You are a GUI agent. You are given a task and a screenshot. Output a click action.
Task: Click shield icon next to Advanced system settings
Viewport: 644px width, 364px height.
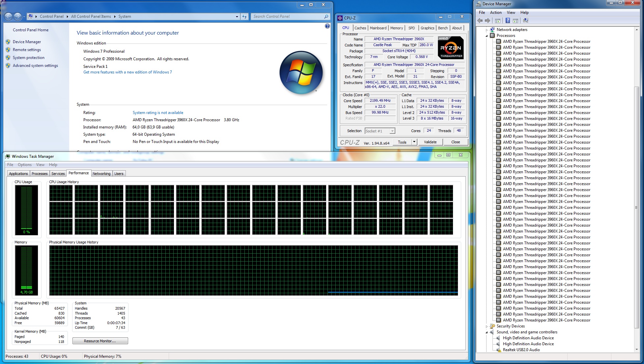point(8,66)
